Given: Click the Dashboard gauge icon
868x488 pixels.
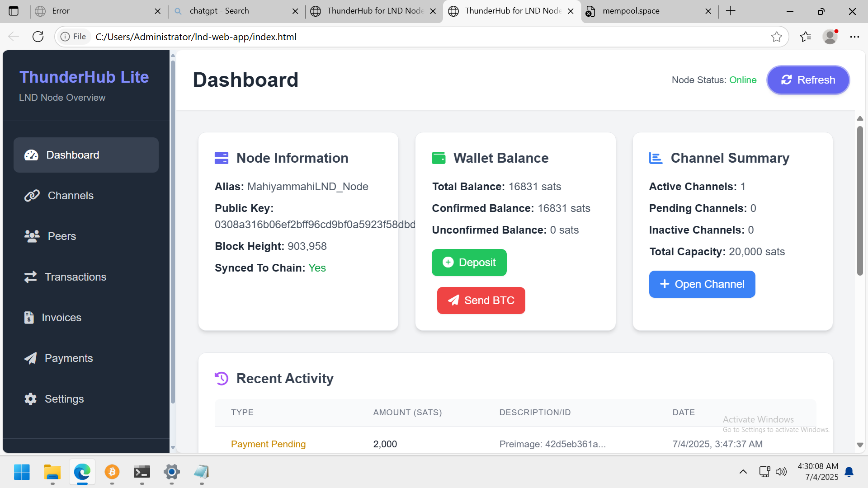Looking at the screenshot, I should [x=31, y=155].
